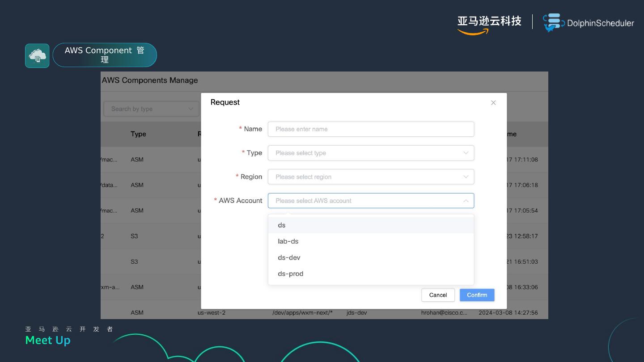The width and height of the screenshot is (644, 362).
Task: Confirm the request
Action: coord(477,295)
